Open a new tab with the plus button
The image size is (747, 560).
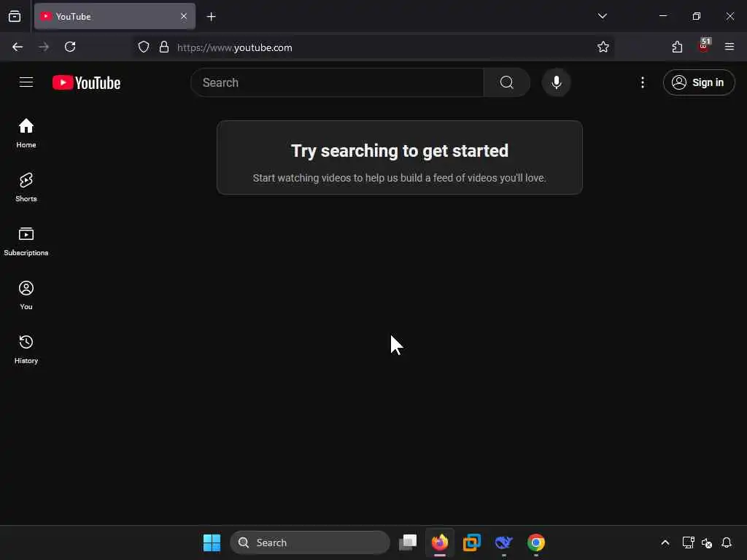[211, 17]
